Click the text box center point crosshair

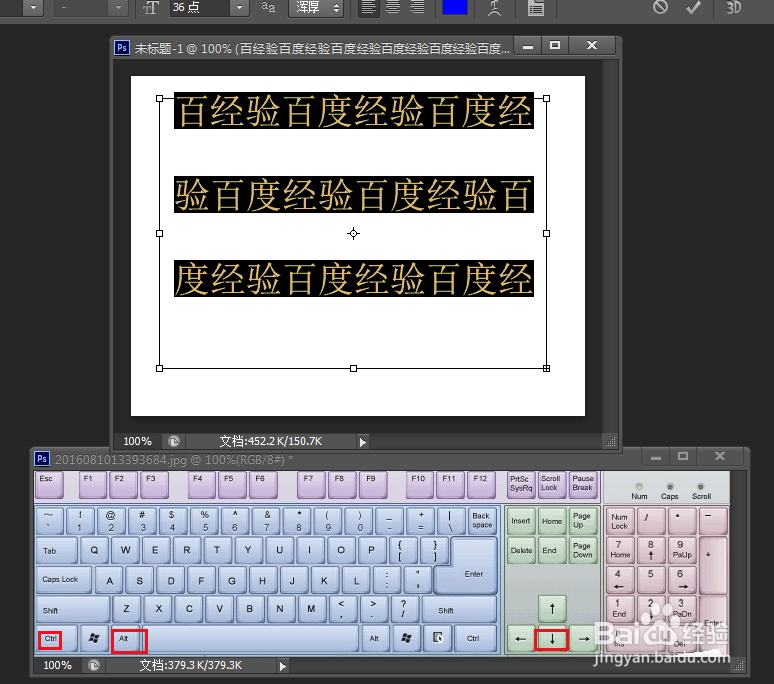click(353, 233)
